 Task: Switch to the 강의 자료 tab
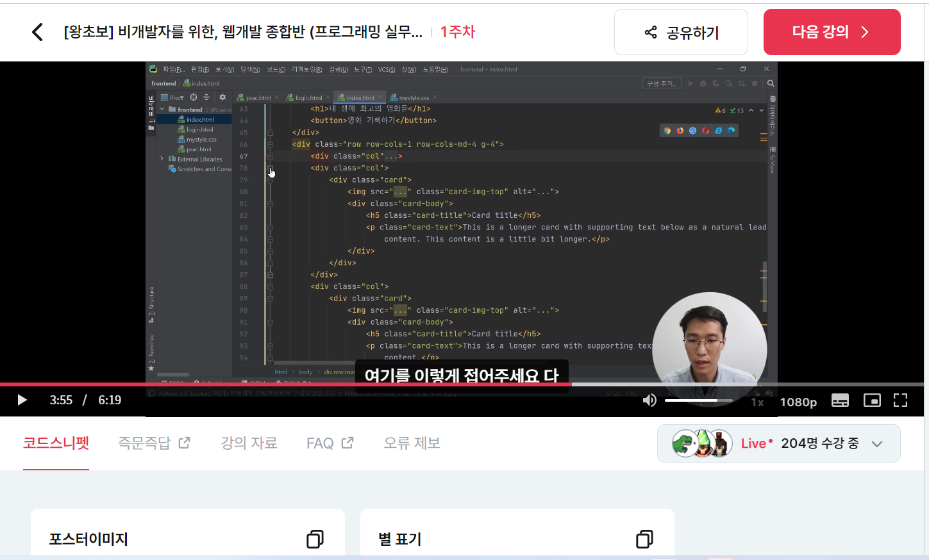[249, 443]
